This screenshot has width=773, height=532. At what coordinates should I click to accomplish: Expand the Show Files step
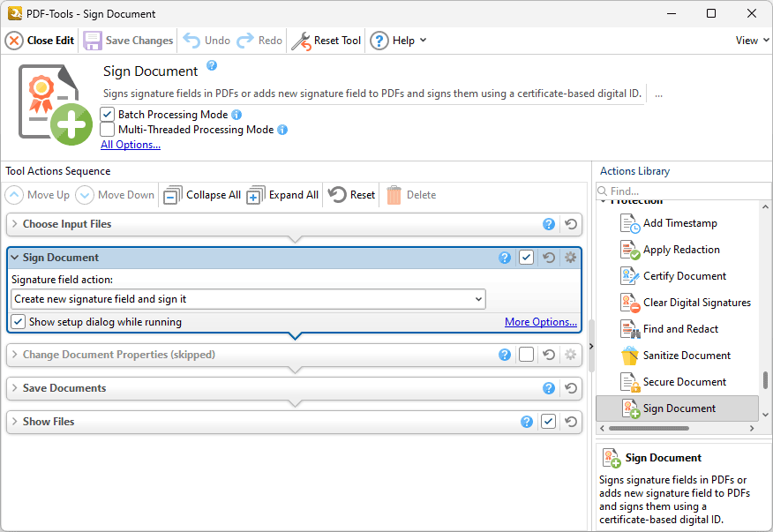(15, 422)
